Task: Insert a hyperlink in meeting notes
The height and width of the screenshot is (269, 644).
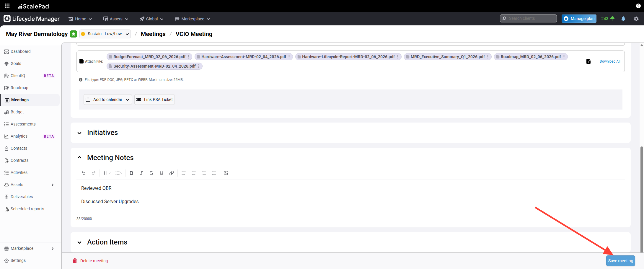Action: coord(172,173)
